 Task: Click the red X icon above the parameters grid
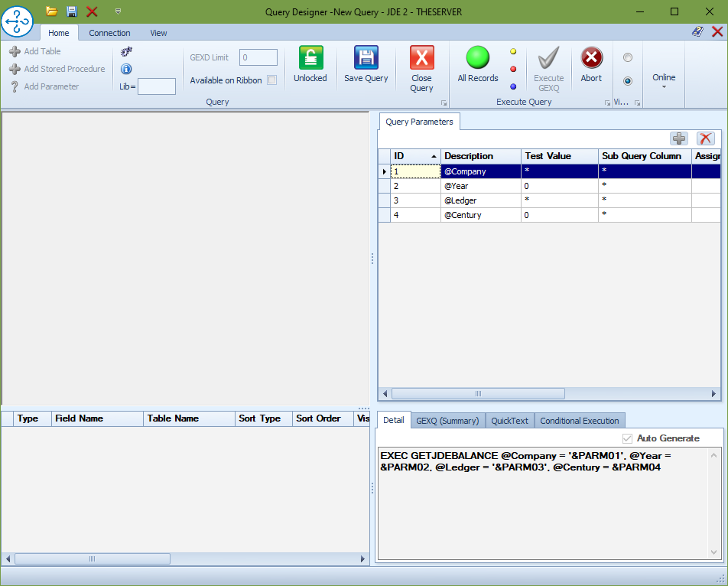point(705,138)
